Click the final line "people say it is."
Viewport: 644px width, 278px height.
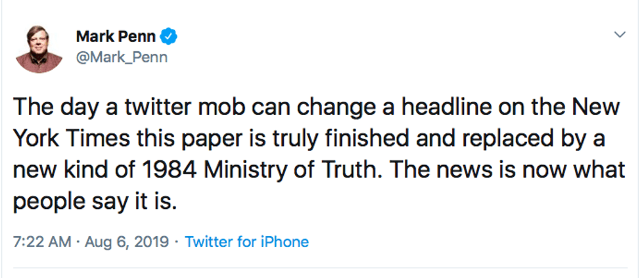click(x=95, y=202)
